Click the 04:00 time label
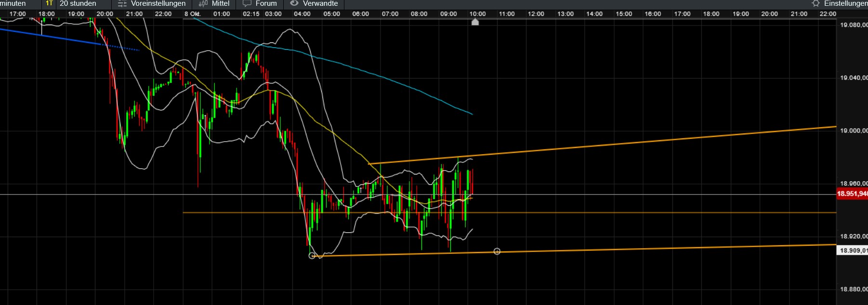The image size is (868, 305). pos(302,14)
